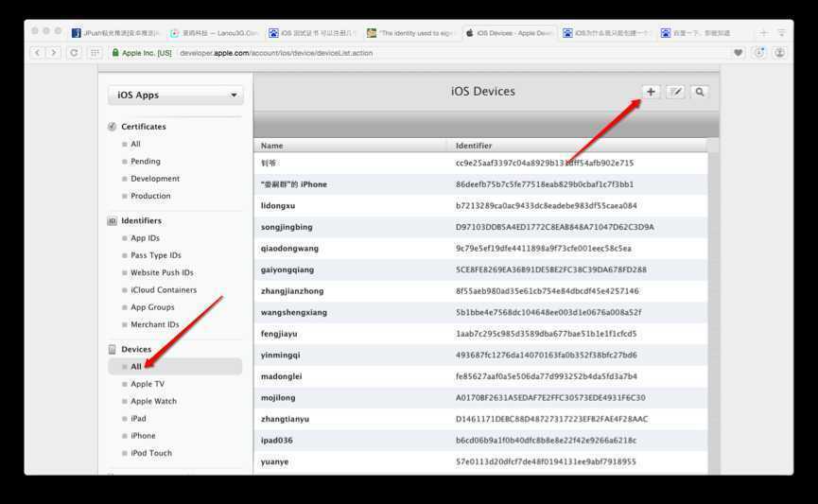This screenshot has width=818, height=504.
Task: Select the mojilong device row
Action: click(x=480, y=397)
